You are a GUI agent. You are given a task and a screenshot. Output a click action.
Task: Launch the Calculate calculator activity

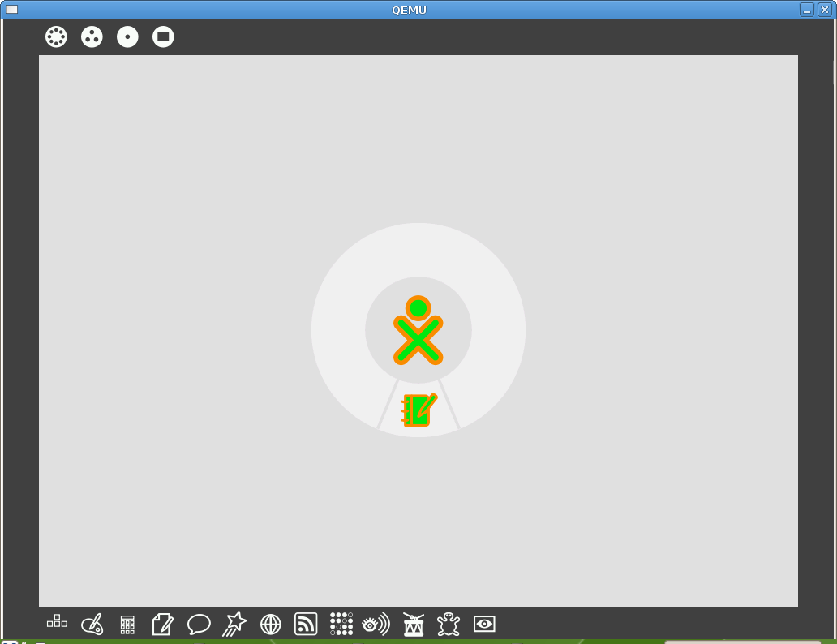127,625
